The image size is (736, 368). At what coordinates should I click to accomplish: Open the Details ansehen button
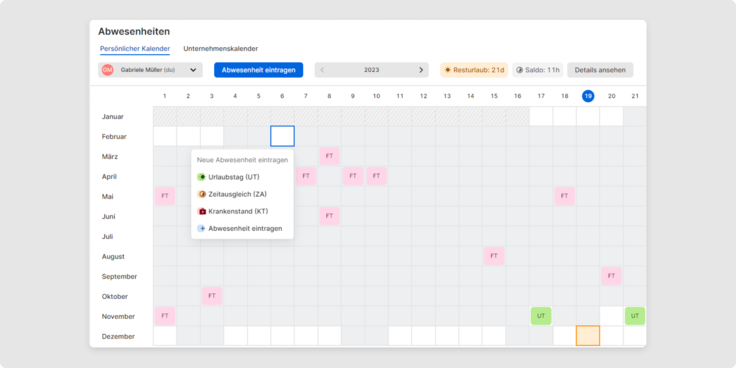click(x=600, y=70)
